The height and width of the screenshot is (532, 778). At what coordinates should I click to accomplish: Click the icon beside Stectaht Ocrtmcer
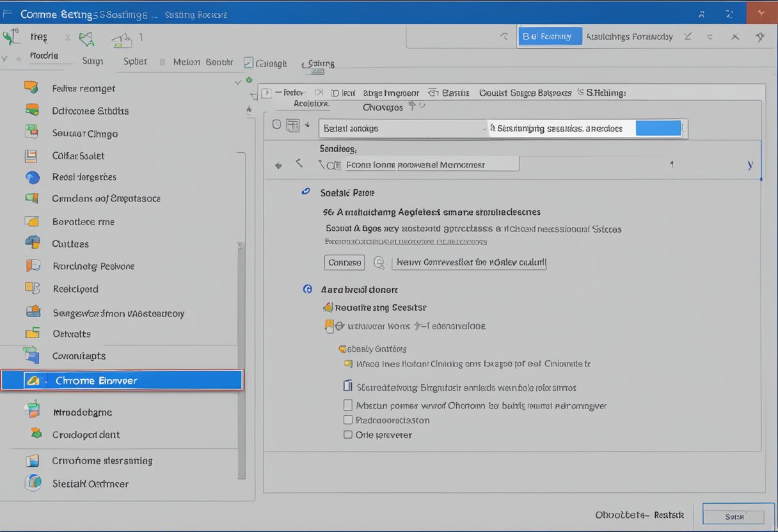(x=32, y=483)
